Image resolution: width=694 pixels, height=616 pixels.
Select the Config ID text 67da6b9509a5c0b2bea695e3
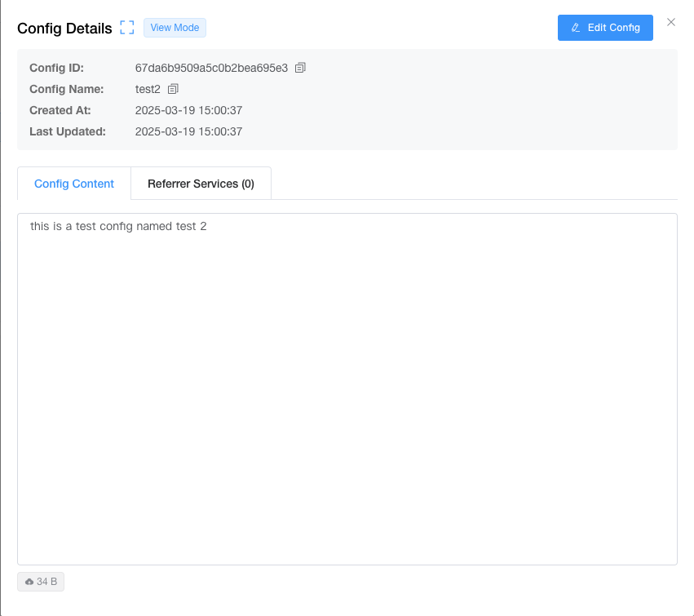[211, 68]
